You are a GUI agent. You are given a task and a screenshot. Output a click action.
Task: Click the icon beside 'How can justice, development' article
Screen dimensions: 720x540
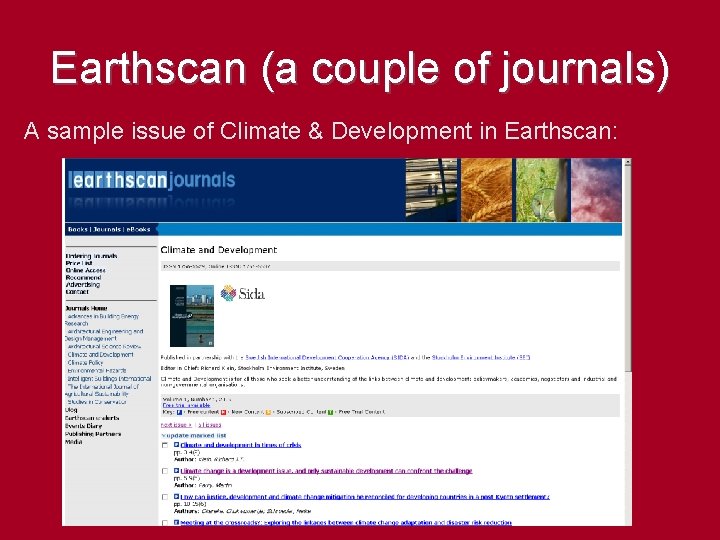coord(176,496)
